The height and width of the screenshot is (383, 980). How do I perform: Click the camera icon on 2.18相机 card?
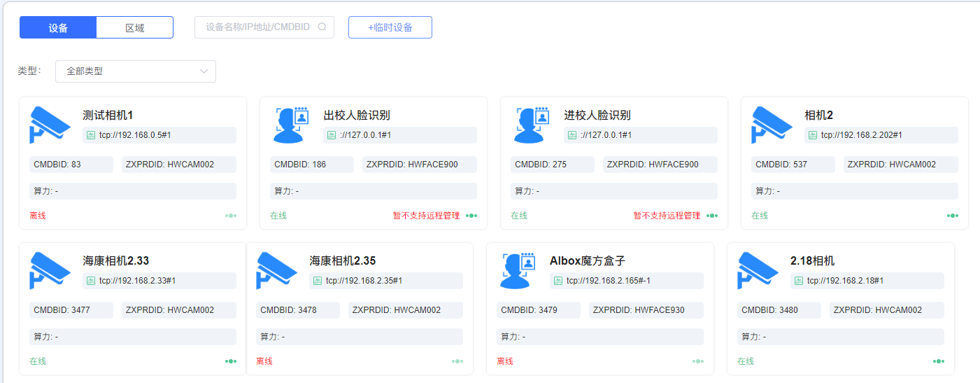tap(758, 270)
